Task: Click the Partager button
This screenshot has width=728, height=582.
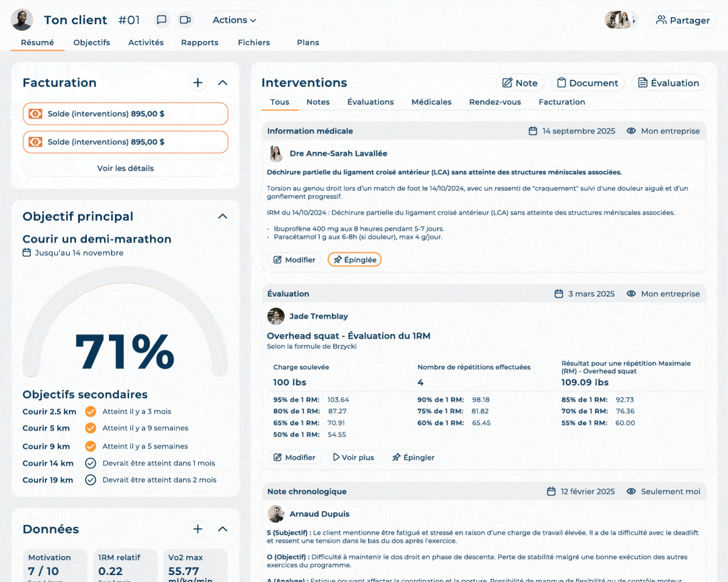Action: click(683, 19)
